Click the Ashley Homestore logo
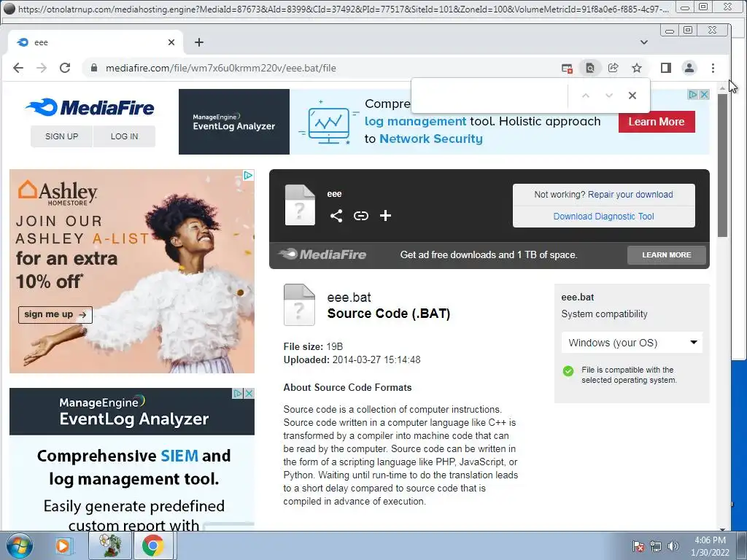The height and width of the screenshot is (560, 747). point(58,192)
